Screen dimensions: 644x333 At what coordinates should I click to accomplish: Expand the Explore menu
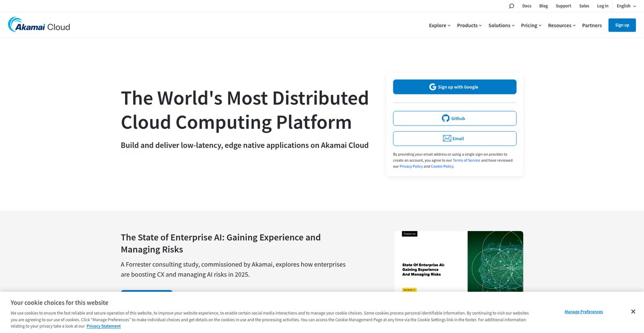point(440,25)
